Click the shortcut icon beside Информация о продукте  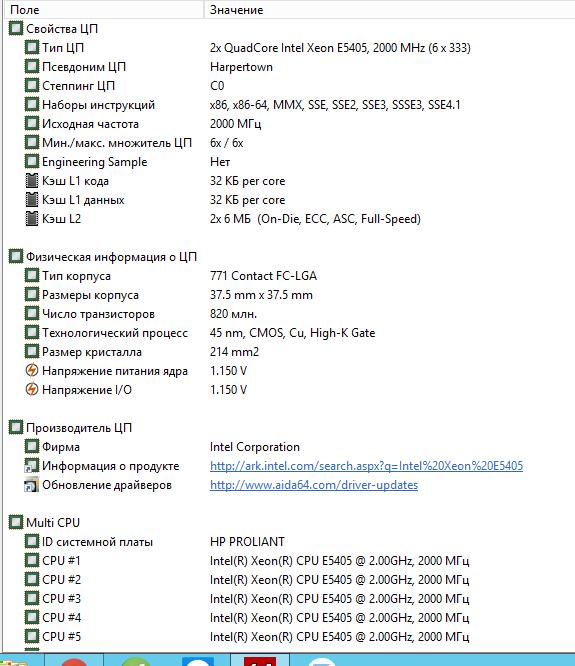(x=31, y=466)
